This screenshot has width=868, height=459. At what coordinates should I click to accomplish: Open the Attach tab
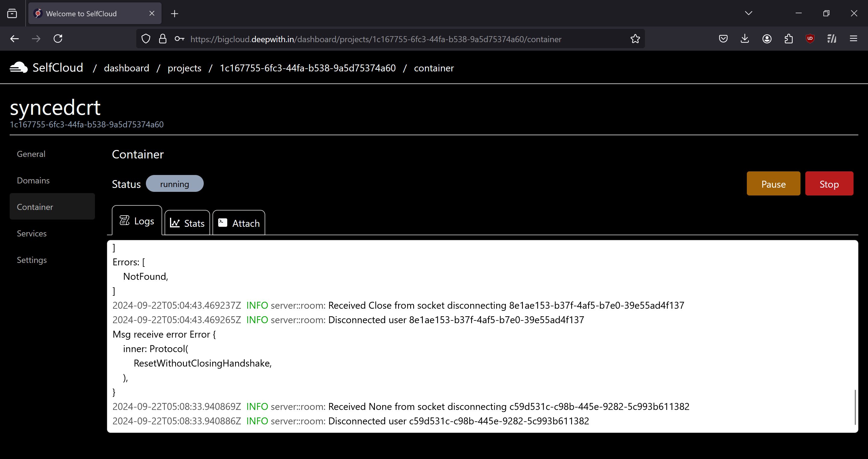point(239,223)
